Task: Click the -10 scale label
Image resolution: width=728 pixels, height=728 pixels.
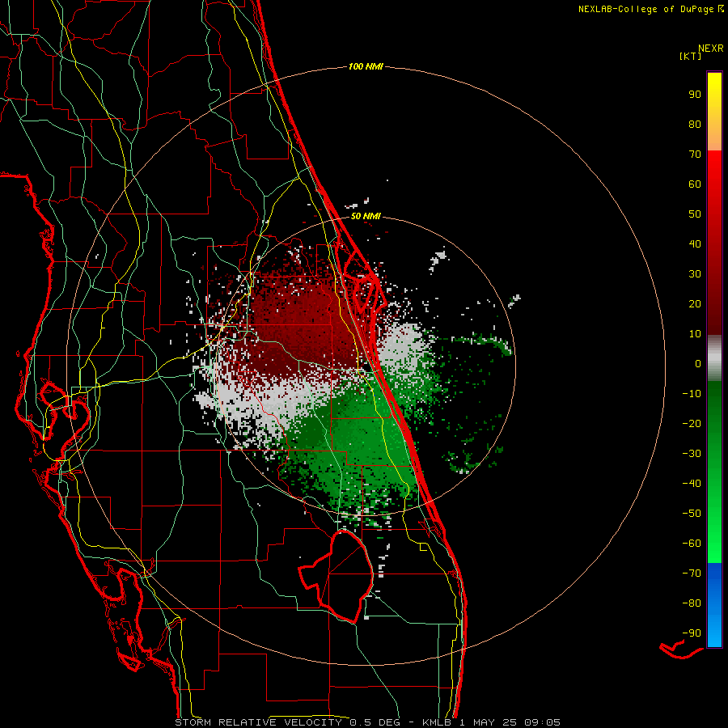Action: pos(692,394)
